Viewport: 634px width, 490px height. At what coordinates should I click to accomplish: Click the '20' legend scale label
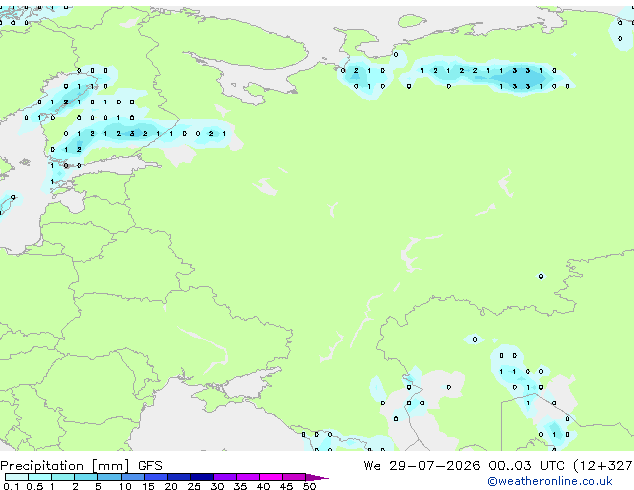[x=171, y=486]
